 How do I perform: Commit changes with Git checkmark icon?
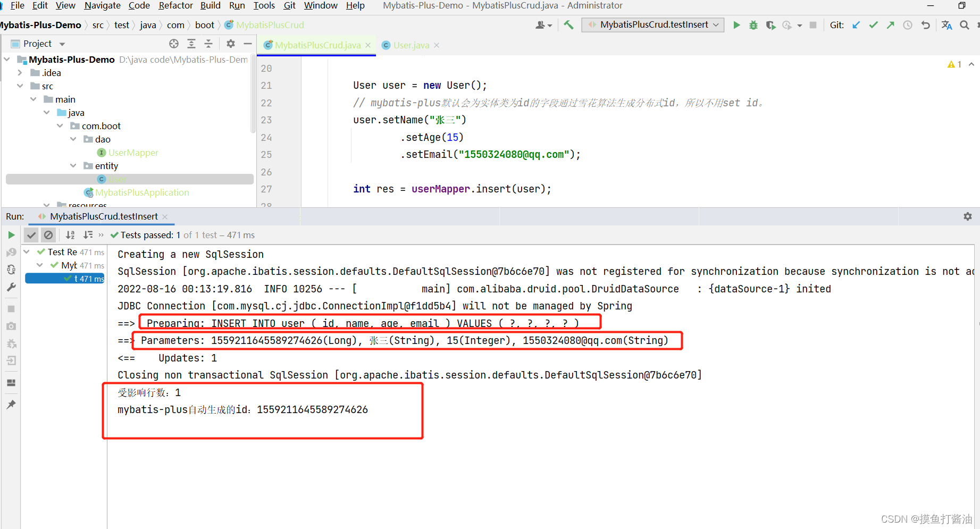point(873,25)
